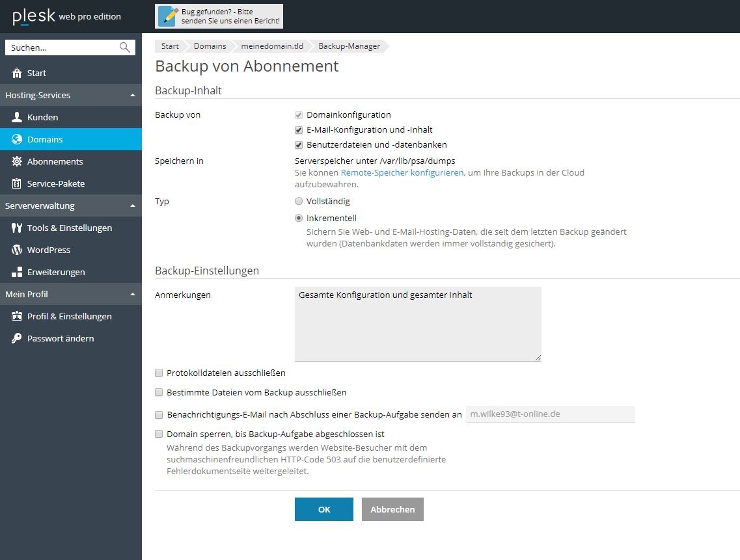Click the Bug gefunden report banner
Image resolution: width=740 pixels, height=560 pixels.
pyautogui.click(x=219, y=16)
